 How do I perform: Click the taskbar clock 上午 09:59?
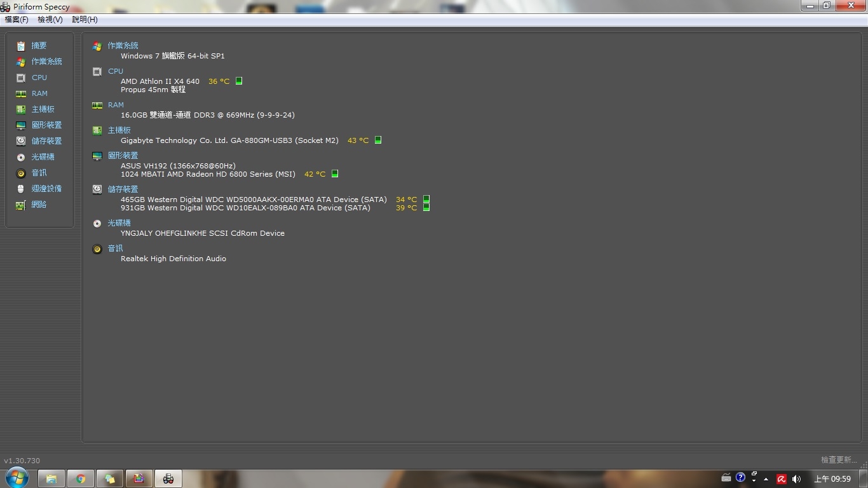832,479
